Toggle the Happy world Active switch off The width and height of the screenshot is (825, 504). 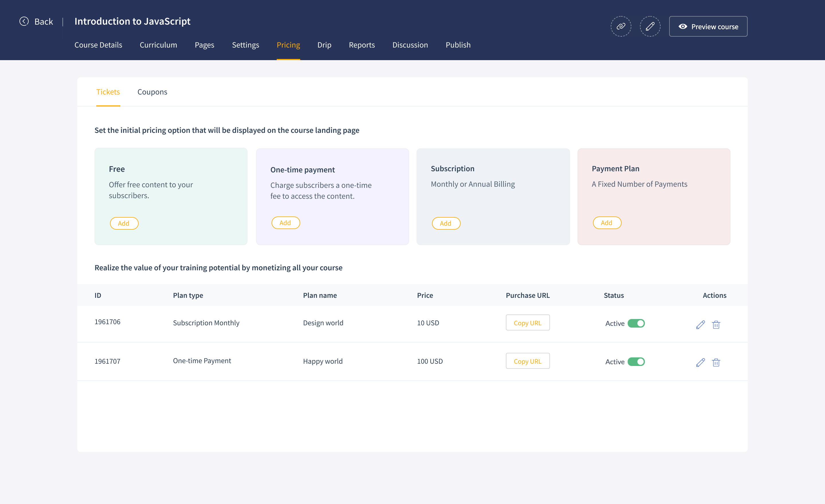tap(637, 361)
